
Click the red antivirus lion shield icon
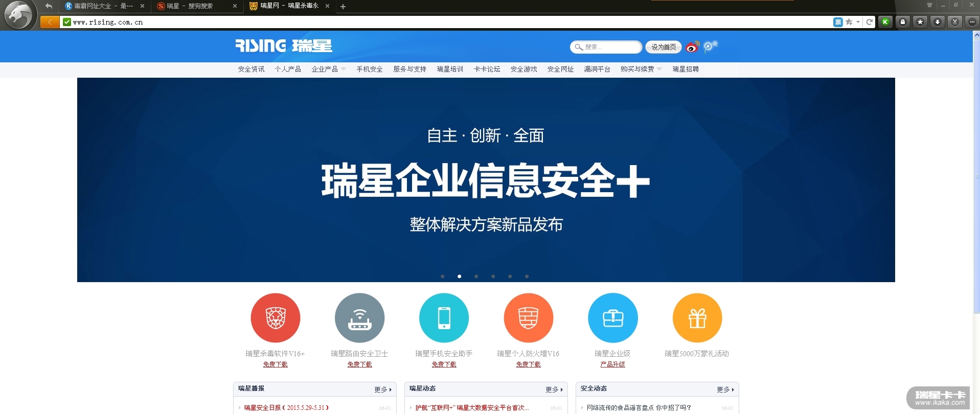pyautogui.click(x=276, y=318)
